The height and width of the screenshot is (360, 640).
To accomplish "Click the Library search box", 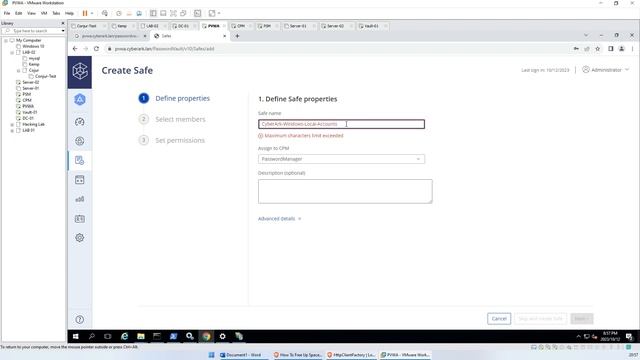I will [33, 31].
